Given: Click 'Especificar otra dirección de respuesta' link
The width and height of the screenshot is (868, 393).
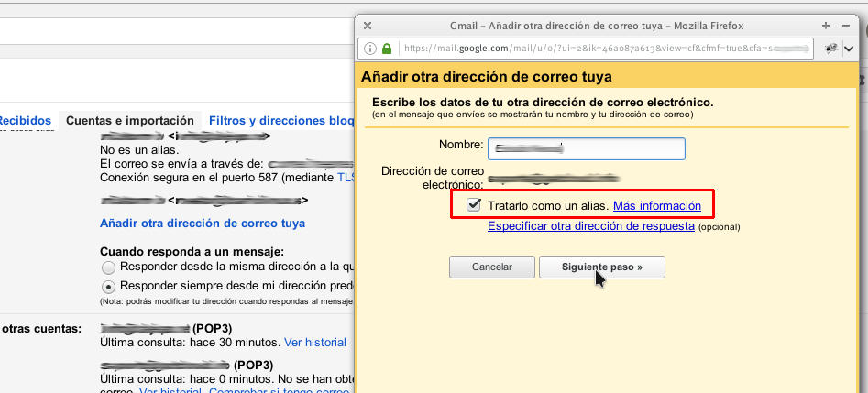Looking at the screenshot, I should [x=590, y=226].
